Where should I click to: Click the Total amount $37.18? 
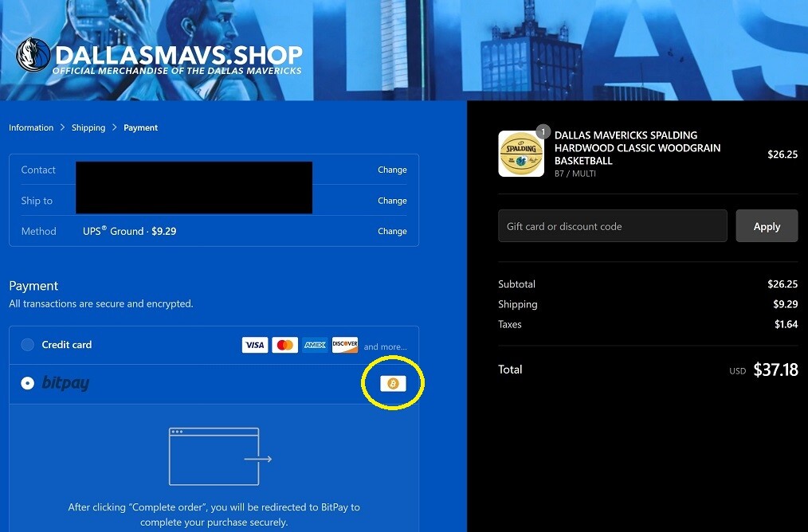(775, 370)
